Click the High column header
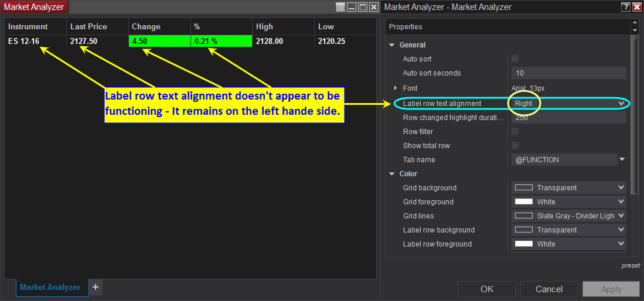 [284, 27]
